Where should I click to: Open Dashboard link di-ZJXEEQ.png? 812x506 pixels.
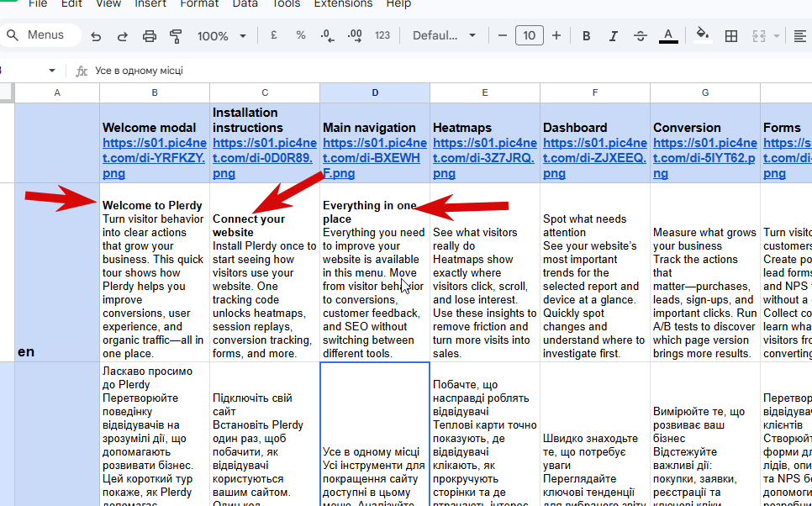click(594, 158)
